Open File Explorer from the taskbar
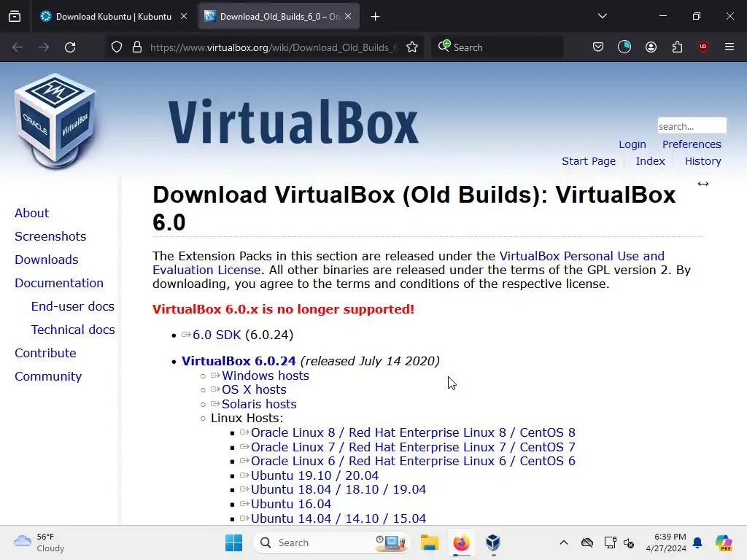 click(429, 542)
